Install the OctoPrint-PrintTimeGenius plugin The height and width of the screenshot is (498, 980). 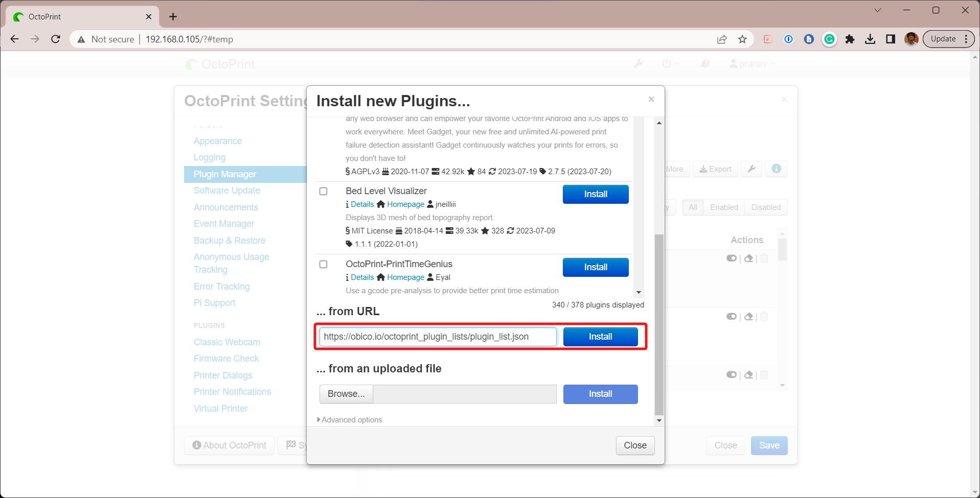click(x=596, y=267)
